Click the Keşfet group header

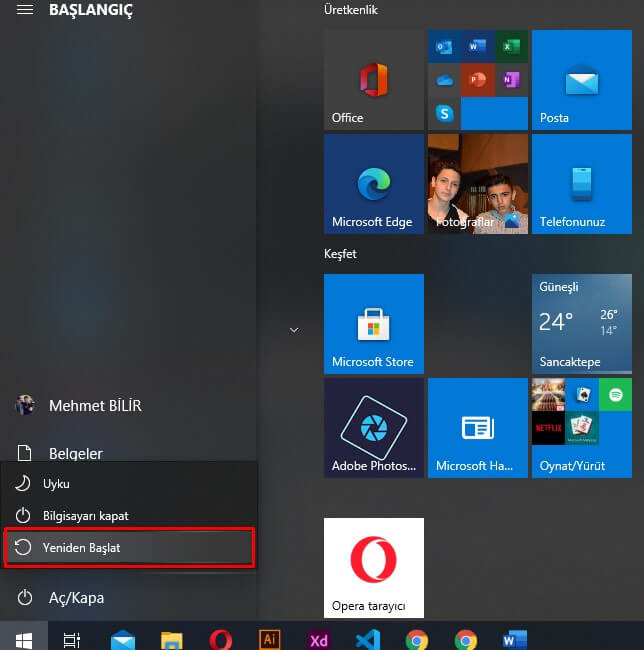(340, 254)
